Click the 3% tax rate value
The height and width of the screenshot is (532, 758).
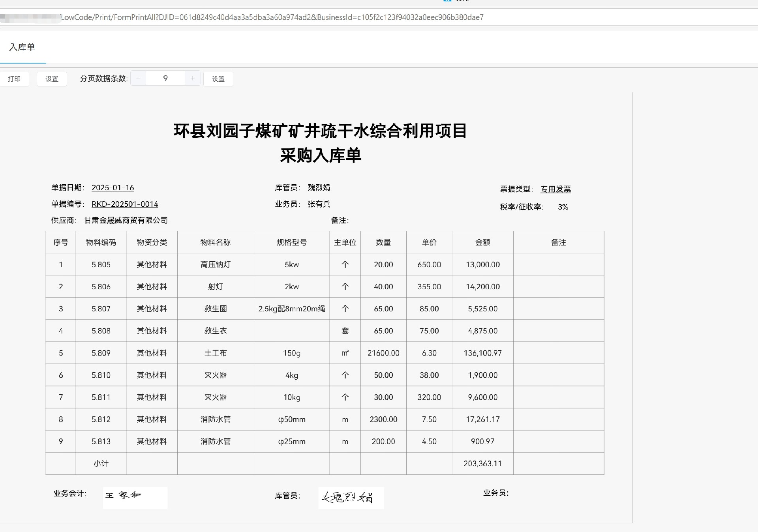click(563, 207)
